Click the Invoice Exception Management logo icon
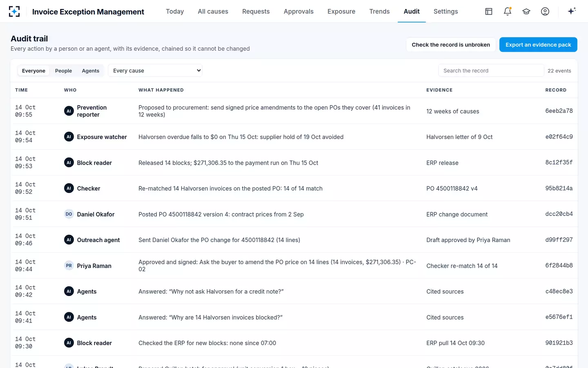The image size is (588, 368). 14,11
